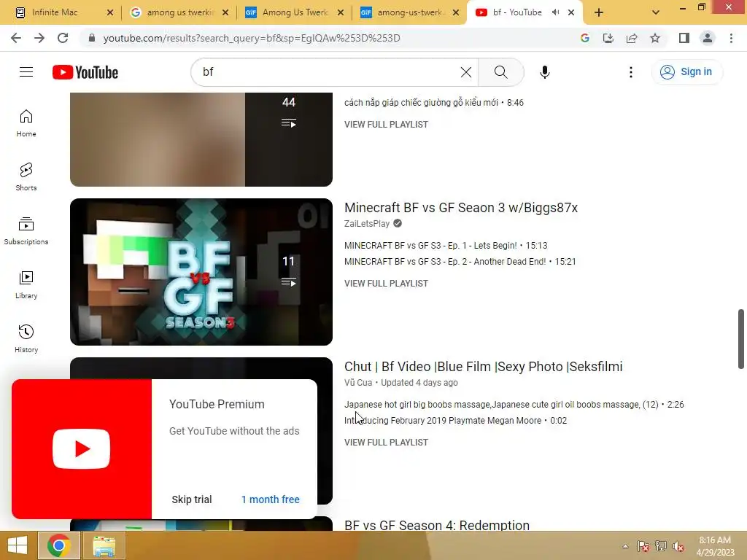The image size is (747, 560).
Task: Click Skip trial in Premium popup
Action: pos(192,499)
